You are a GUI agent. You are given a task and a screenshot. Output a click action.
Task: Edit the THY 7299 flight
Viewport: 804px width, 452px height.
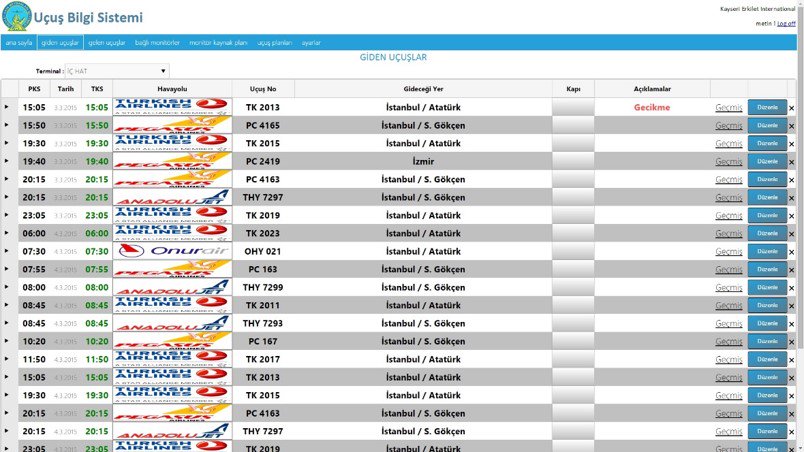pyautogui.click(x=767, y=287)
